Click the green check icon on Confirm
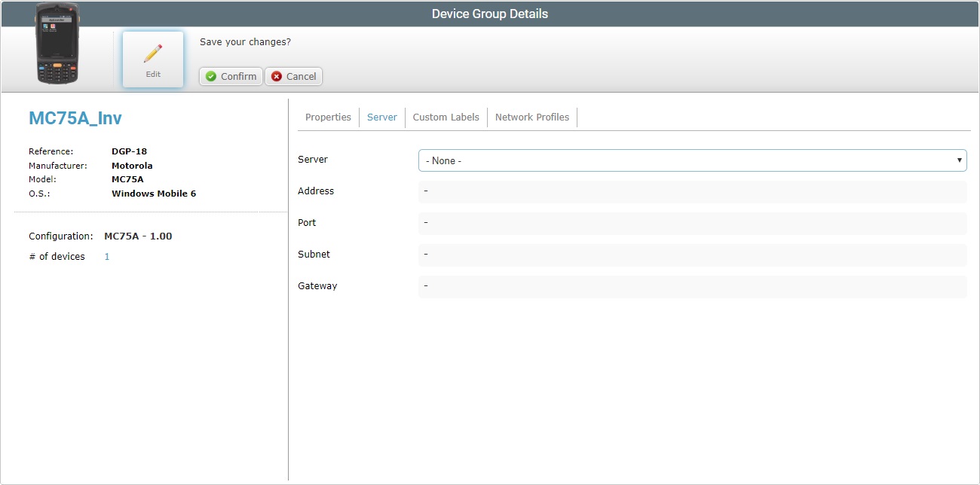The image size is (980, 485). click(x=210, y=76)
